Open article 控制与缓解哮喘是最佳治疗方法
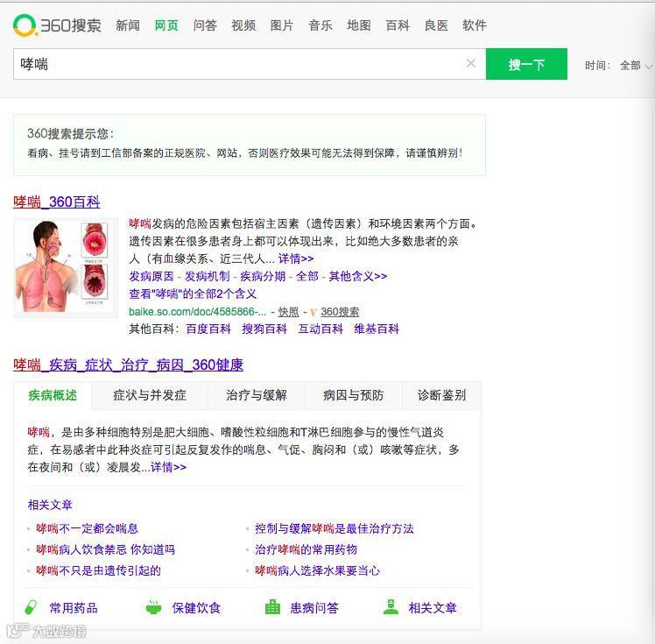 335,528
